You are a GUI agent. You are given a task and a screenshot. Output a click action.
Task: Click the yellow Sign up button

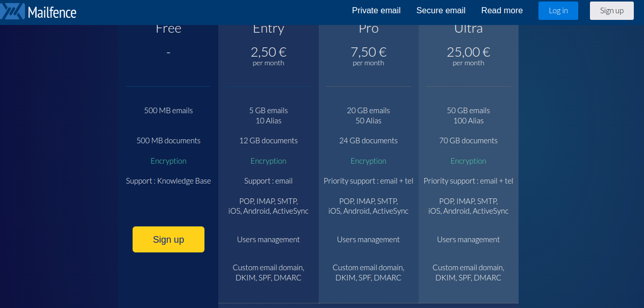(x=168, y=240)
